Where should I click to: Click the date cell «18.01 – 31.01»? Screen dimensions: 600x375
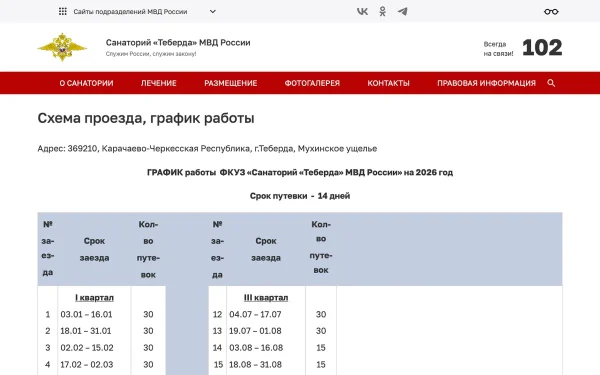pos(86,331)
